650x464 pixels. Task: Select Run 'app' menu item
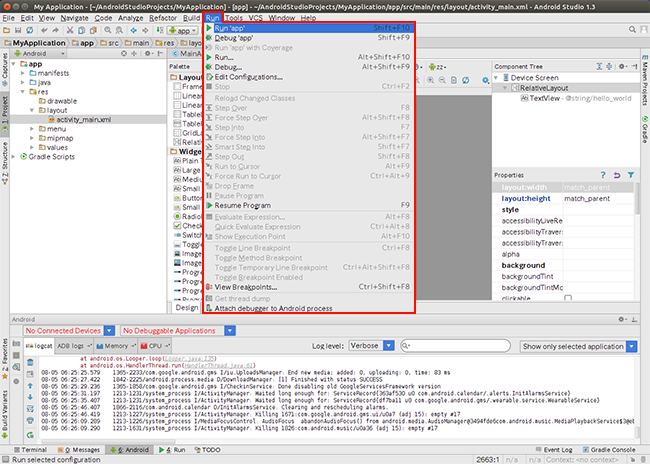tap(309, 28)
